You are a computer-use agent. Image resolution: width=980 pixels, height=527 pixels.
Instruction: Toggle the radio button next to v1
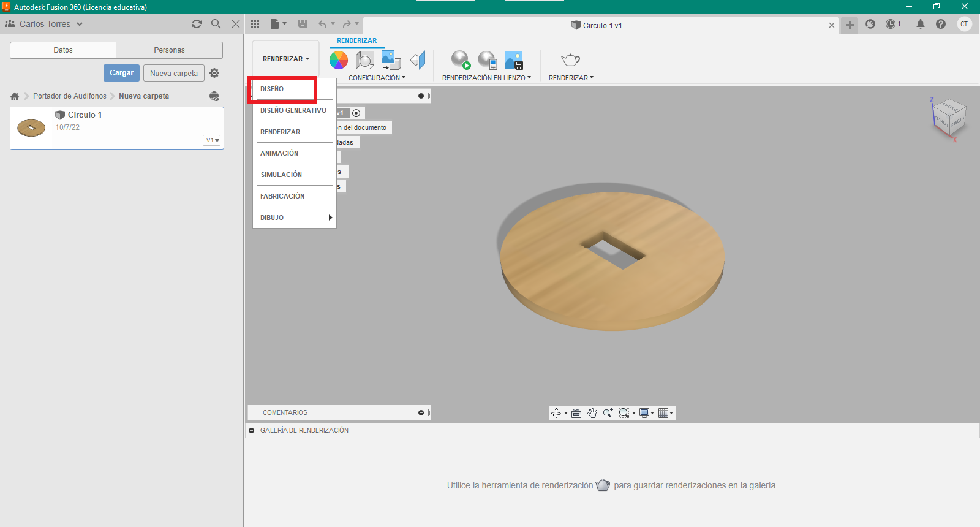pyautogui.click(x=356, y=113)
